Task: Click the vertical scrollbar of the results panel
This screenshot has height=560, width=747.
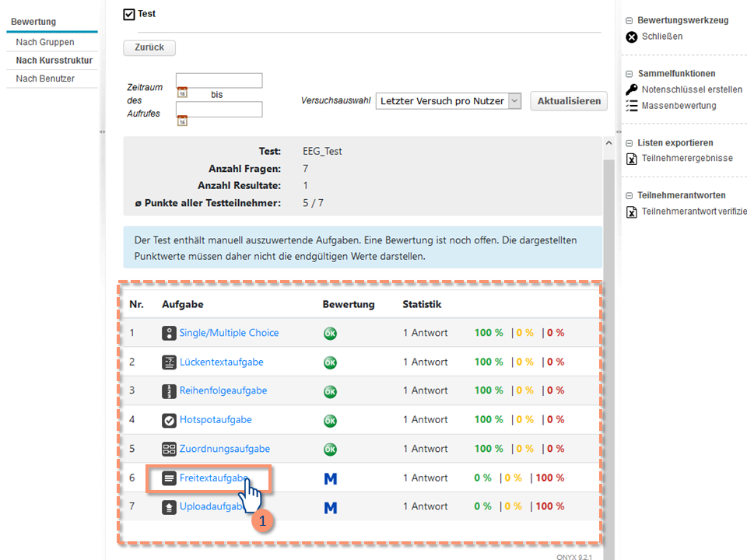Action: [608, 311]
